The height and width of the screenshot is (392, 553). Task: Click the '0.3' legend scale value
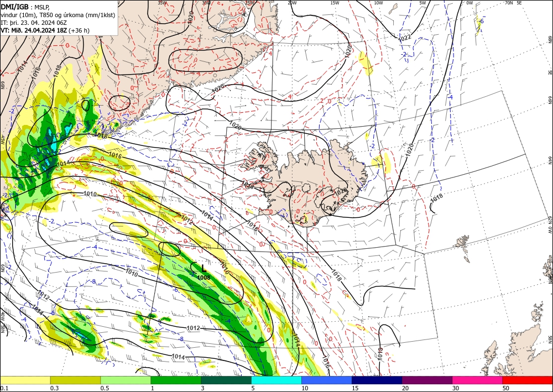tap(55, 388)
